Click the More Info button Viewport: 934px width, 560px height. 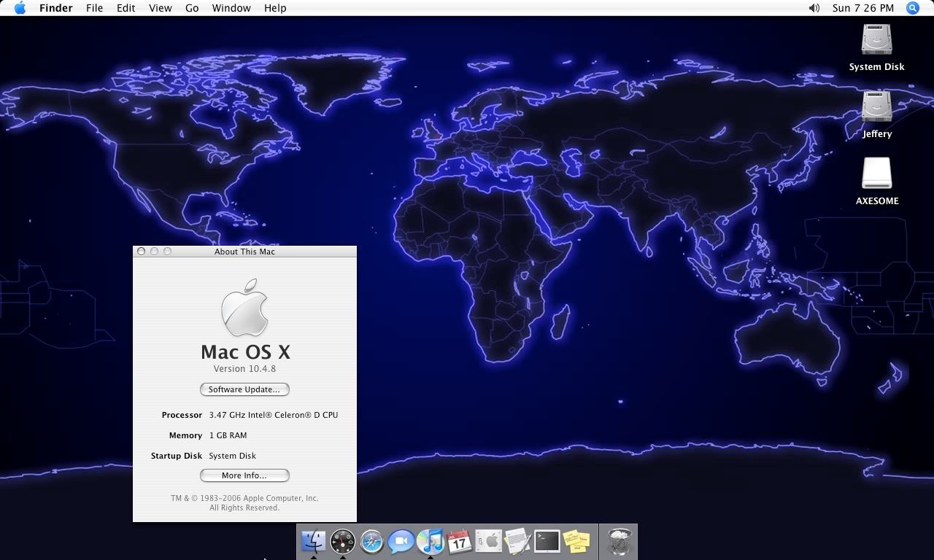[244, 475]
